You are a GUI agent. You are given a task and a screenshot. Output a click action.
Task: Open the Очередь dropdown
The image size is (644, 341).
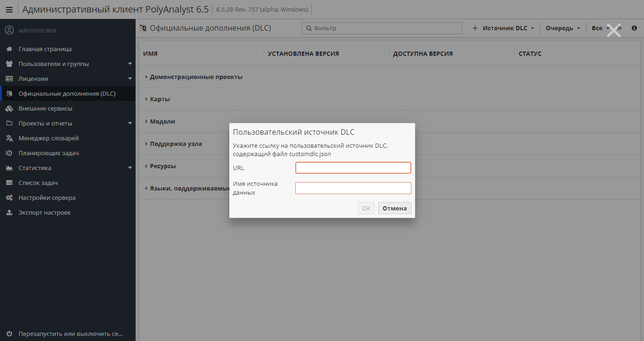563,28
